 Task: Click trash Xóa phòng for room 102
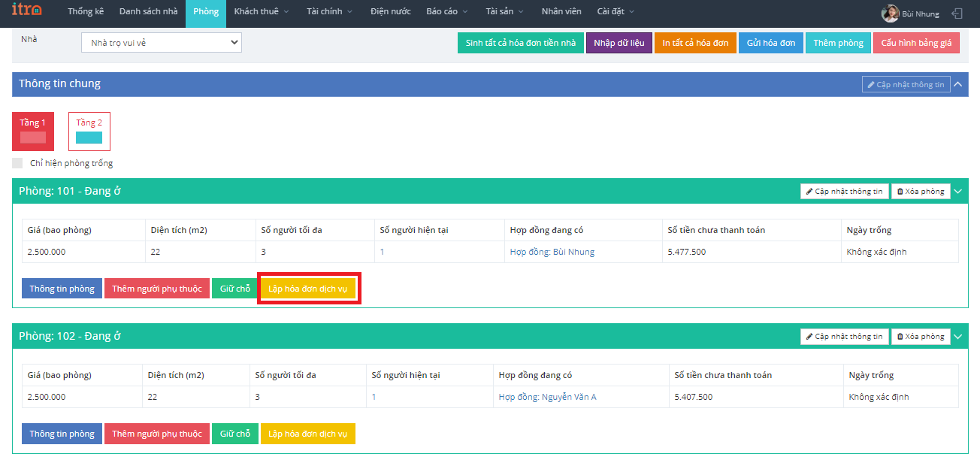921,337
